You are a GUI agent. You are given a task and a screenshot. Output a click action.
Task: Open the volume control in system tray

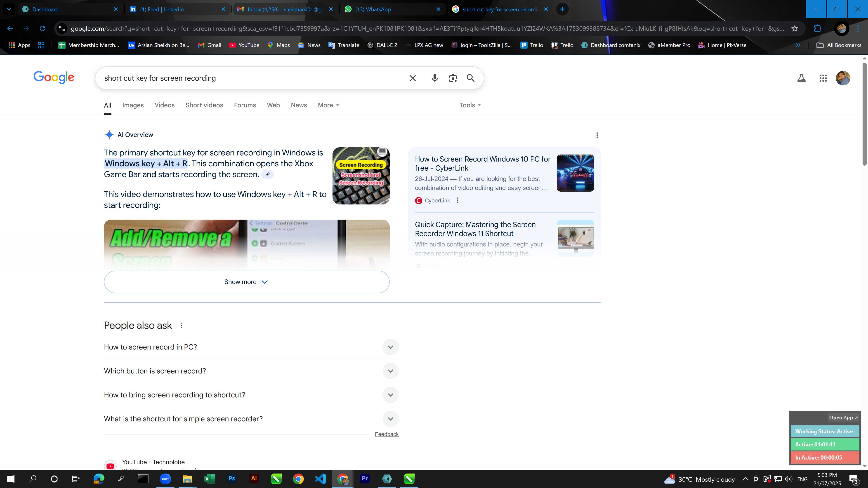[x=788, y=479]
